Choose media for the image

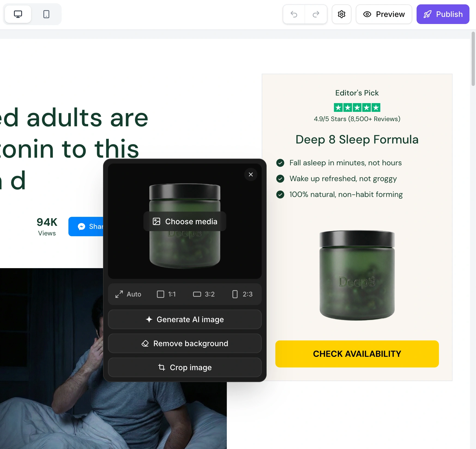tap(185, 221)
